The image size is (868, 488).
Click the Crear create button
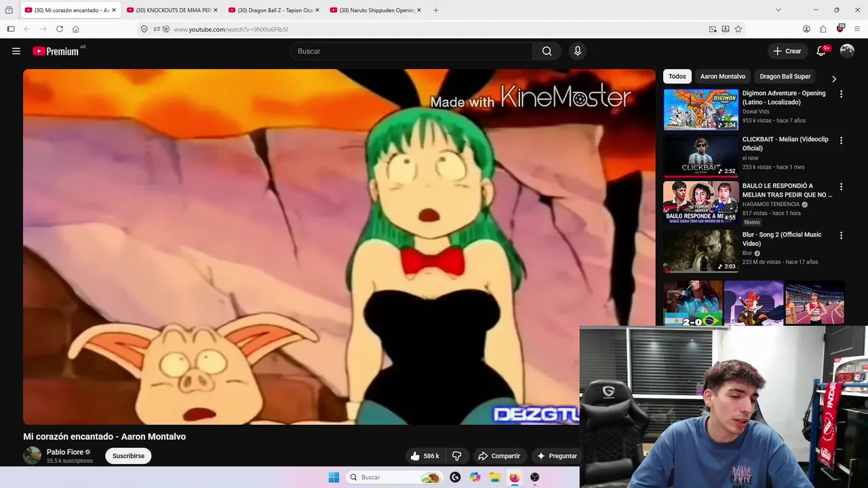[x=787, y=51]
